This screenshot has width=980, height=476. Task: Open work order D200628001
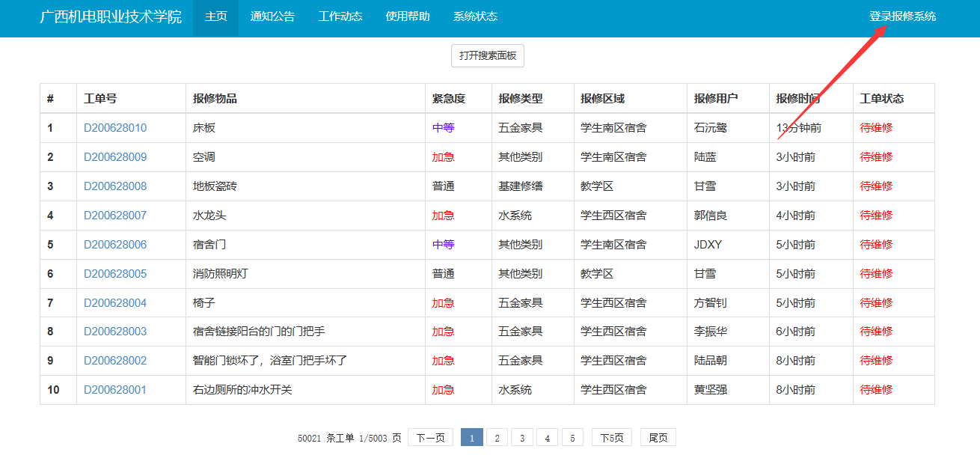point(115,390)
